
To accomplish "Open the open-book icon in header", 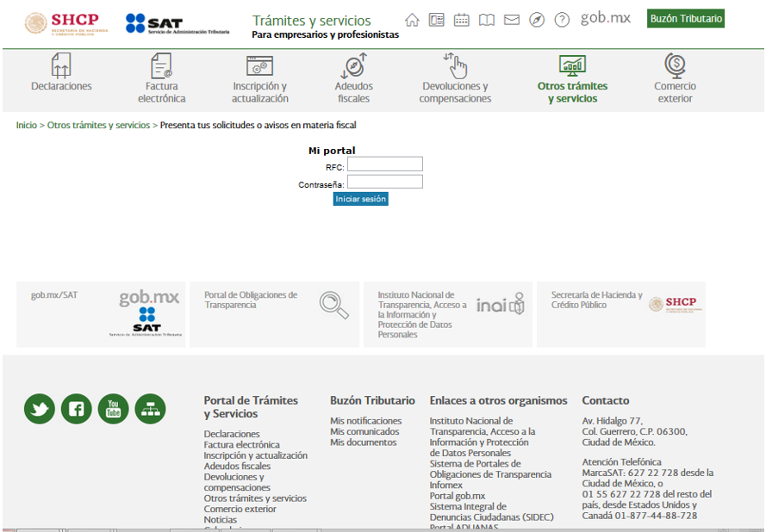I will pyautogui.click(x=487, y=20).
